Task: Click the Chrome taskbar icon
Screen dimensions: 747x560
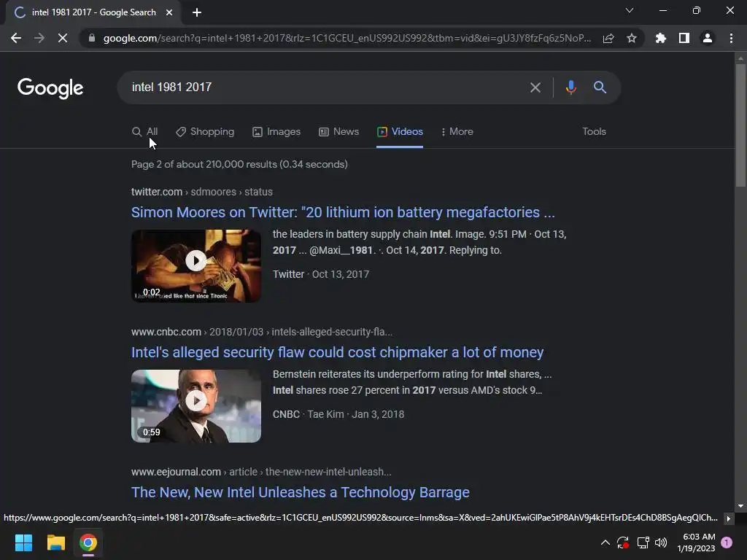Action: 88,542
